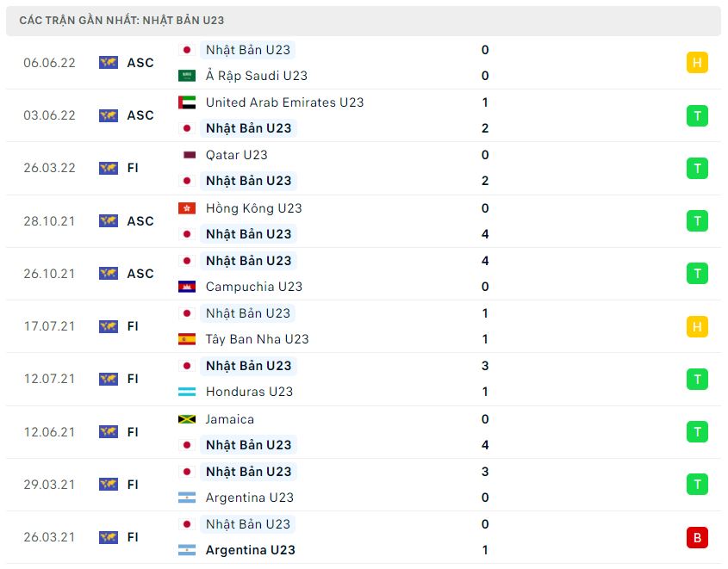Click the Qatar U23 flag icon
The width and height of the screenshot is (728, 569).
[189, 155]
